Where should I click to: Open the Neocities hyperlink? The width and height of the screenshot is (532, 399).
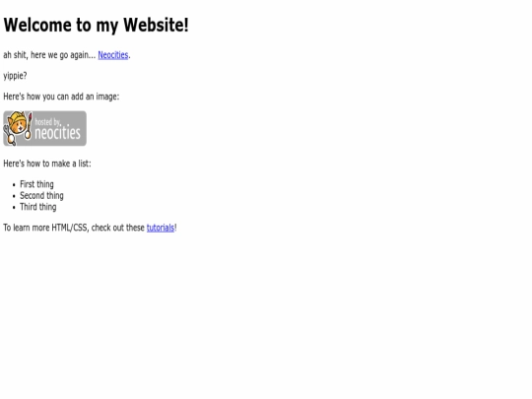pos(113,55)
